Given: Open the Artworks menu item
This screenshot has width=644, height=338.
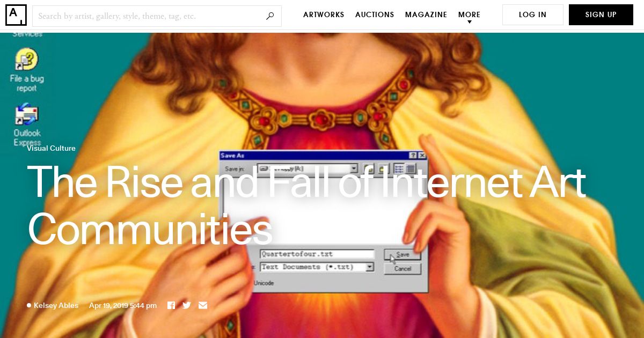Looking at the screenshot, I should (x=324, y=15).
